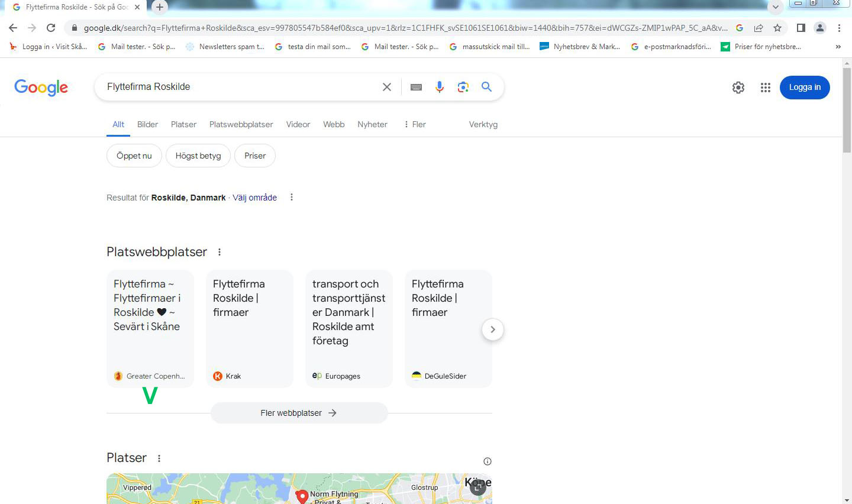
Task: Share this page icon in address bar
Action: [x=759, y=28]
